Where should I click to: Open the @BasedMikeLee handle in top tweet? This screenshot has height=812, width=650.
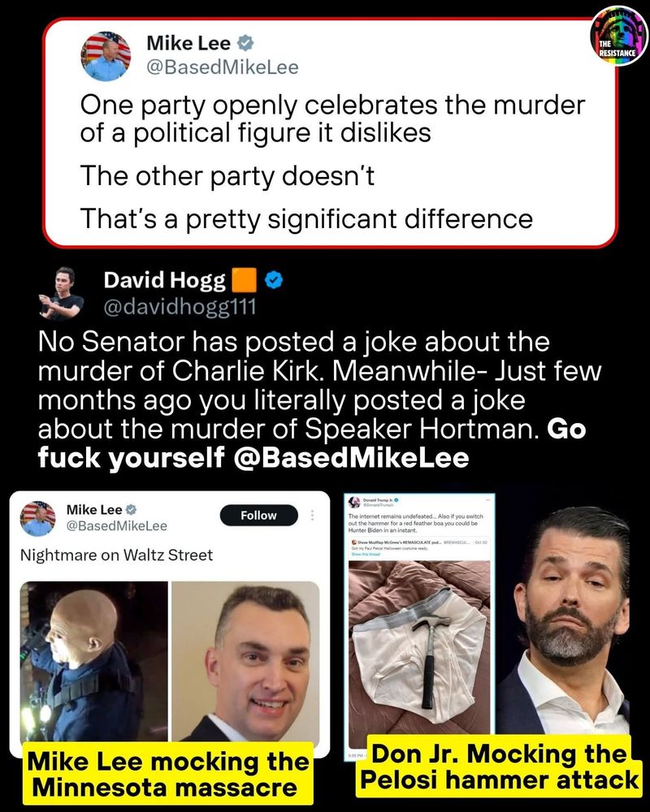coord(223,67)
